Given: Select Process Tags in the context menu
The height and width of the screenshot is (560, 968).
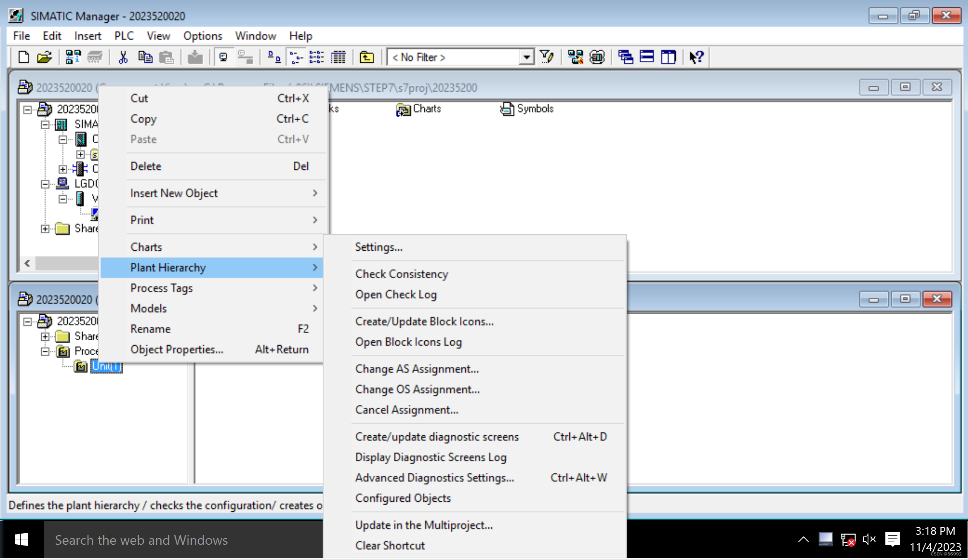Looking at the screenshot, I should coord(162,288).
